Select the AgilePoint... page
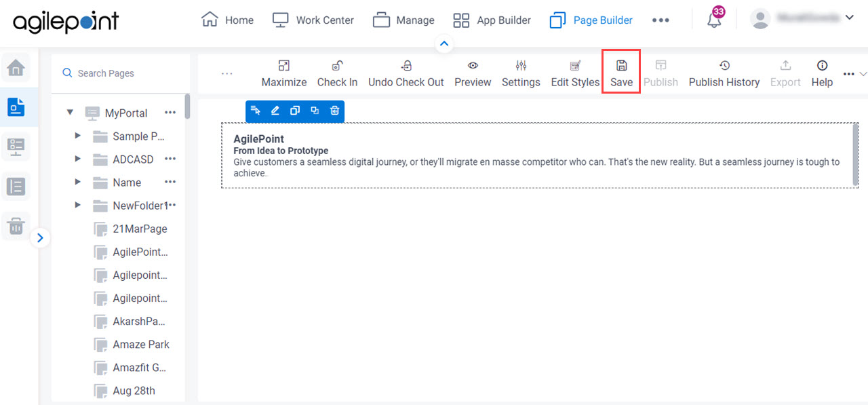The image size is (868, 405). click(x=140, y=252)
